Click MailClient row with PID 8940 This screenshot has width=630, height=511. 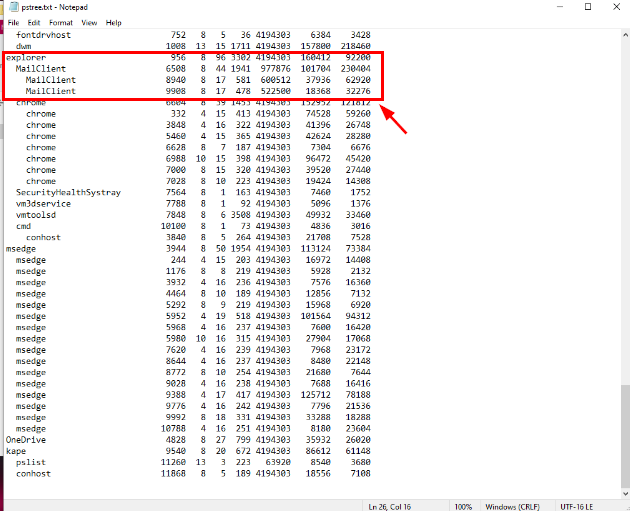point(198,80)
